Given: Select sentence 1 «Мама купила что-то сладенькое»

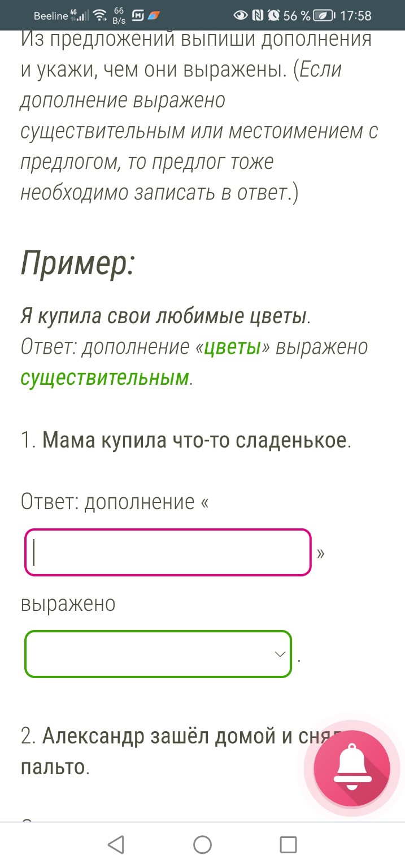Looking at the screenshot, I should 186,441.
